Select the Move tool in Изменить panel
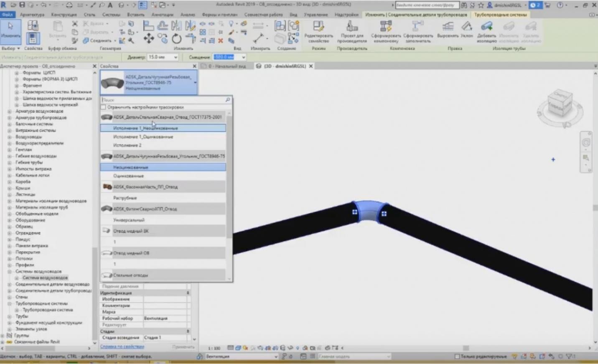The image size is (598, 364). (x=148, y=39)
